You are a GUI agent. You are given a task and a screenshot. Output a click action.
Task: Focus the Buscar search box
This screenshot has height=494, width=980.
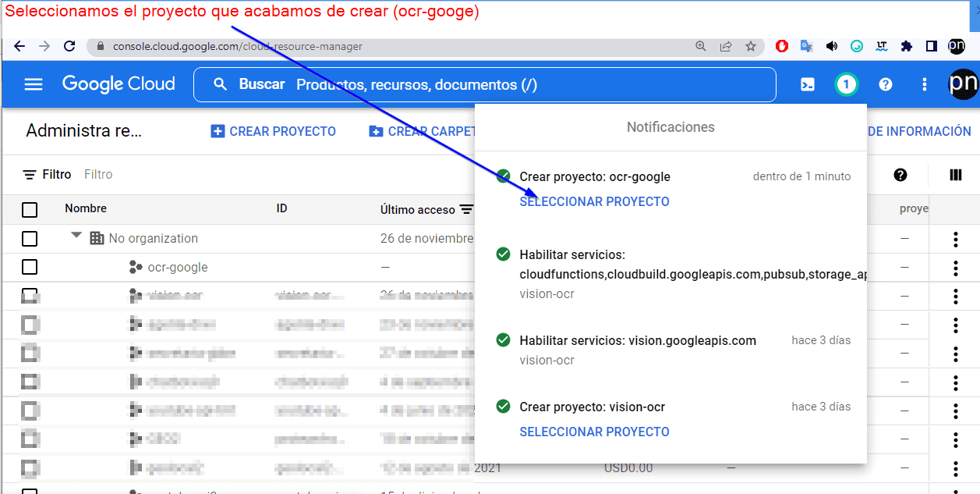(x=483, y=84)
